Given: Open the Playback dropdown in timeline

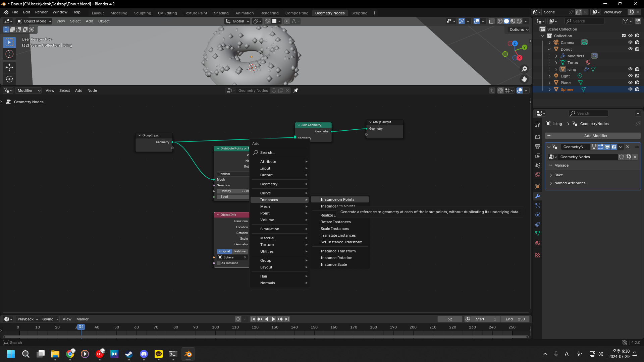Looking at the screenshot, I should click(28, 319).
